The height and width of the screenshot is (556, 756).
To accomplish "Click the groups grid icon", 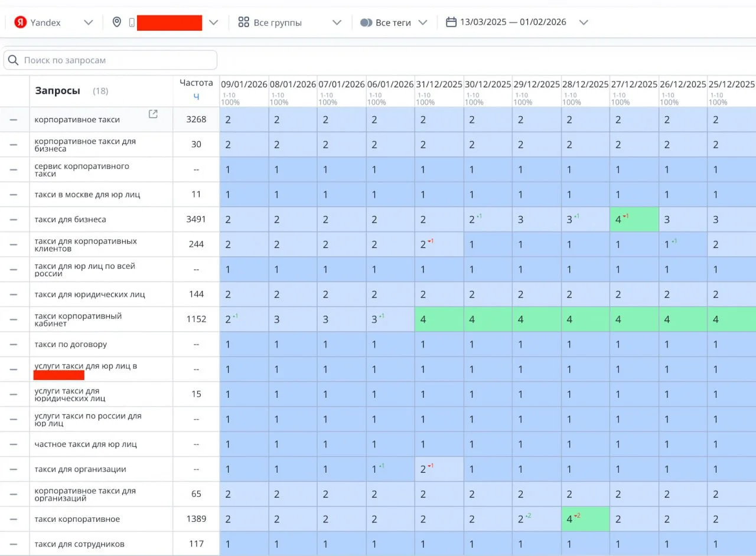I will pyautogui.click(x=243, y=22).
